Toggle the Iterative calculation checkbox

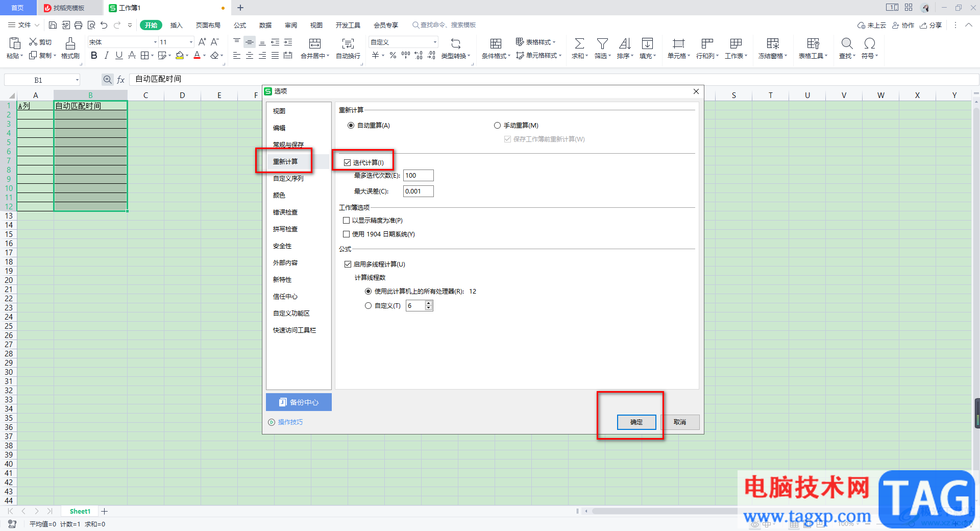348,163
